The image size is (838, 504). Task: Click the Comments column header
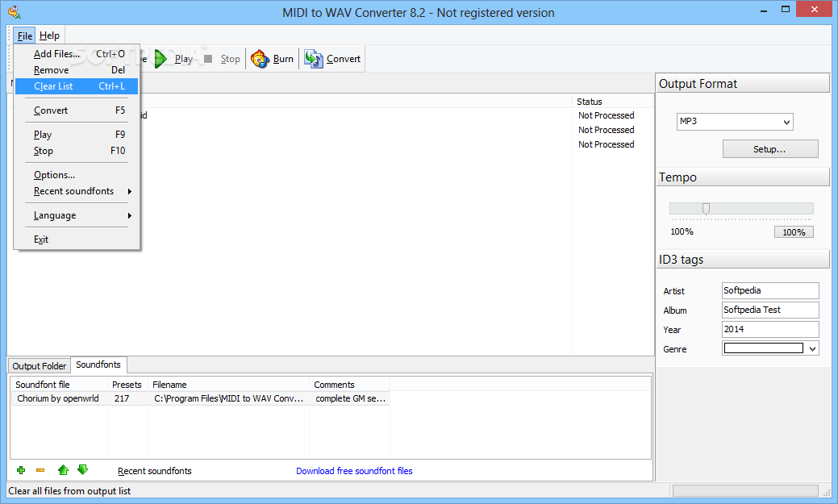[x=349, y=385]
